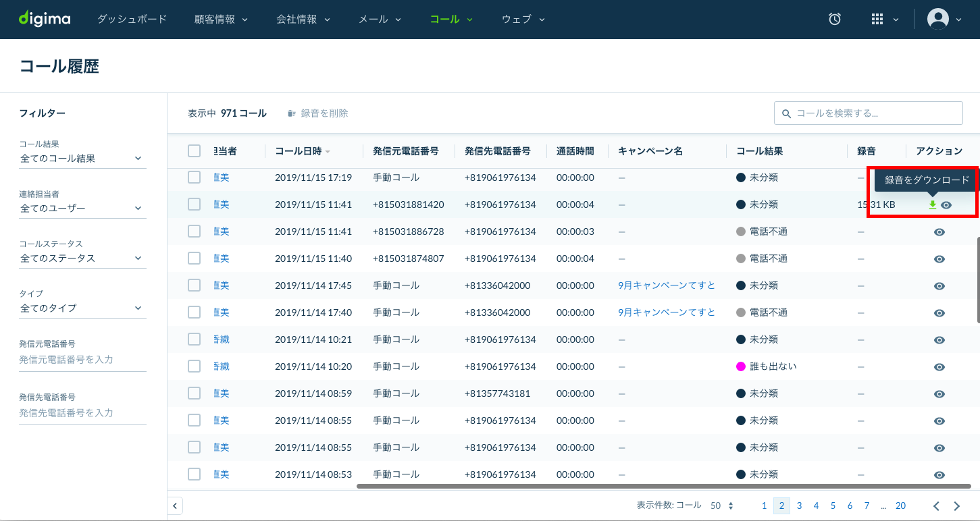The width and height of the screenshot is (980, 521).
Task: Click the 15.31 KB recording size cell
Action: (877, 204)
